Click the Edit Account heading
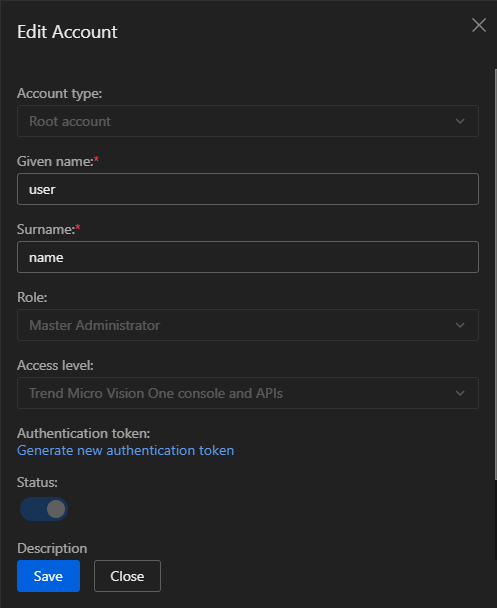 67,32
